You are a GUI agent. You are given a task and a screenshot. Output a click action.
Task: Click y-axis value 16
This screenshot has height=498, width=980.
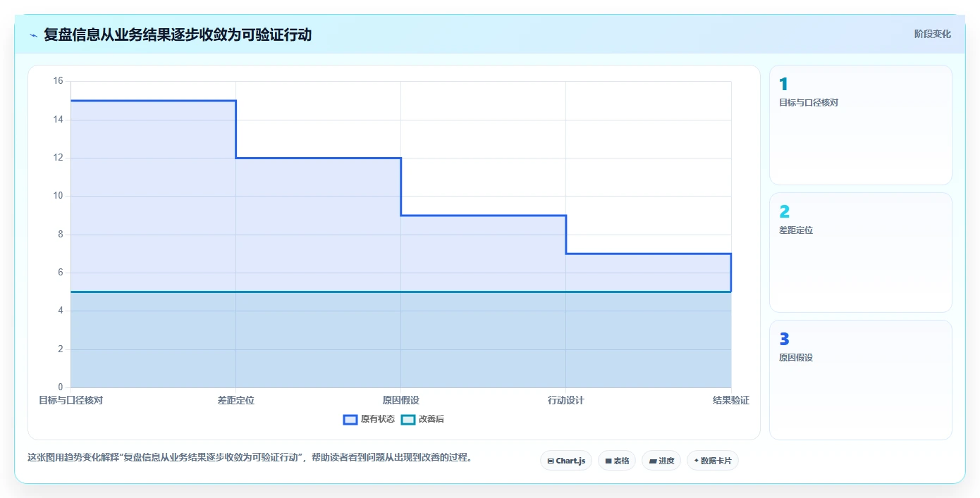58,81
